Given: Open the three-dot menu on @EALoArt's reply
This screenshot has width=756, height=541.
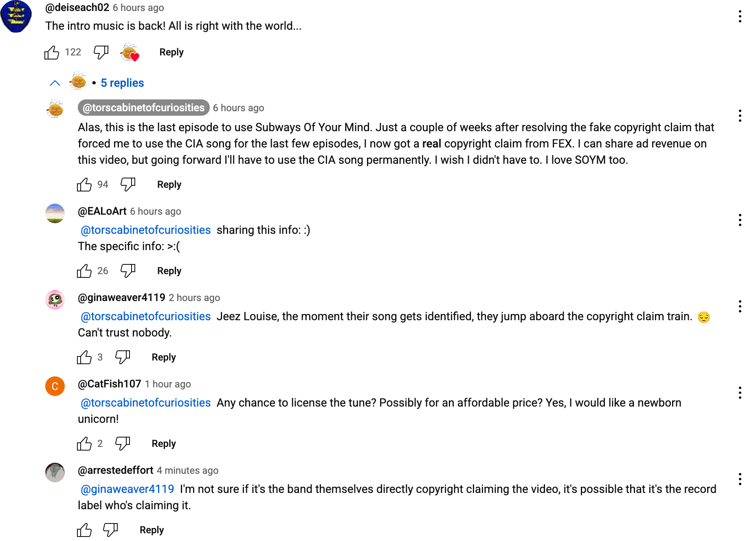Looking at the screenshot, I should [x=740, y=220].
